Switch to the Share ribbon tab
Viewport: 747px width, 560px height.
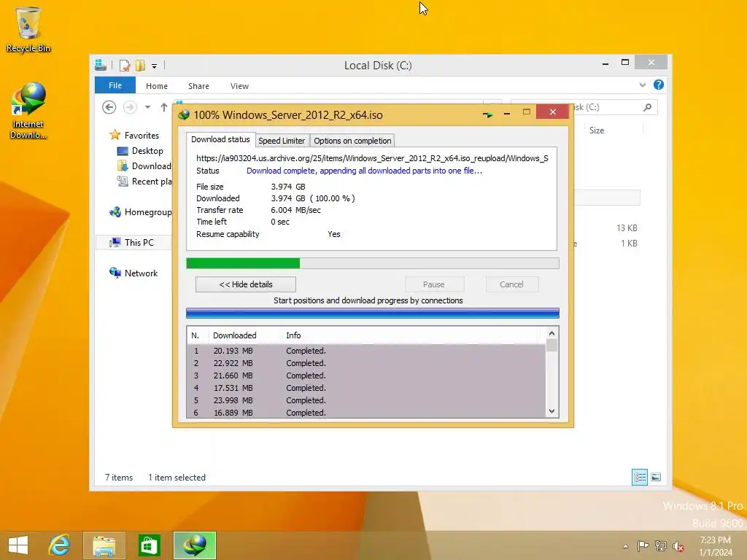[x=198, y=86]
